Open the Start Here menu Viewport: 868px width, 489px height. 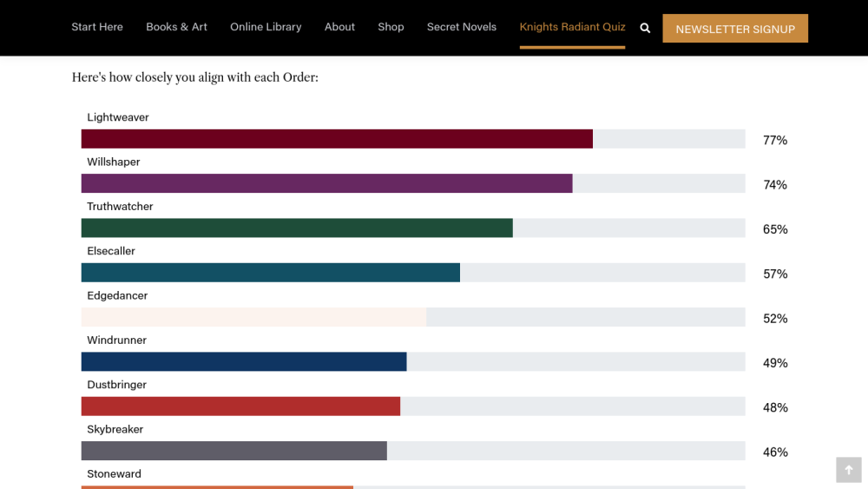pyautogui.click(x=97, y=27)
